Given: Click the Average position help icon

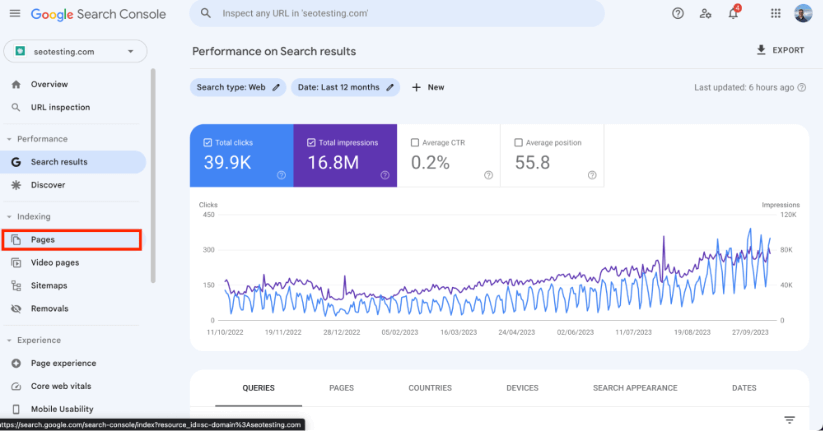Looking at the screenshot, I should tap(592, 175).
